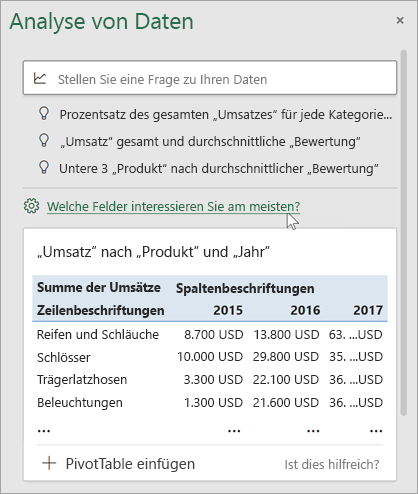Click lightbulb icon beside 'Umsatz gesamt' suggestion
Image resolution: width=418 pixels, height=494 pixels.
pyautogui.click(x=44, y=141)
